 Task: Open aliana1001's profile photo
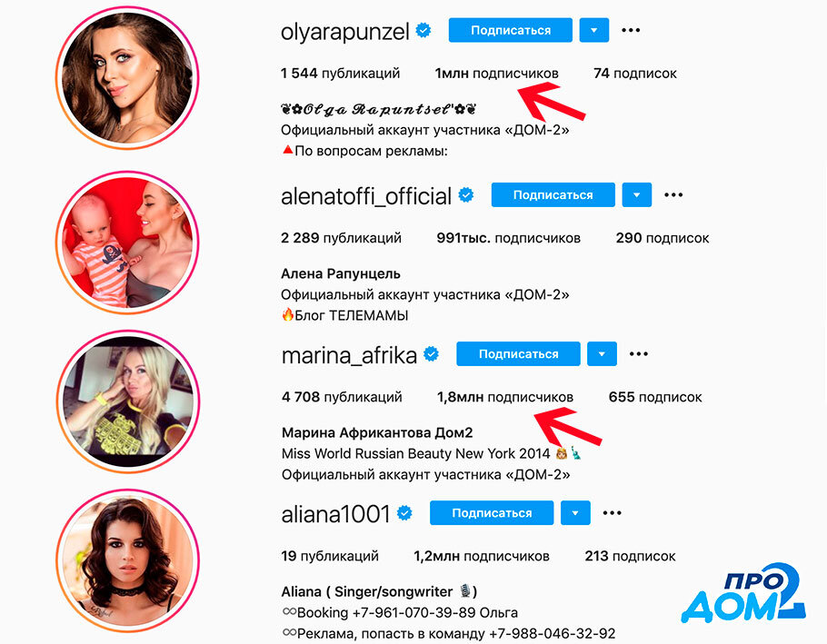click(128, 560)
